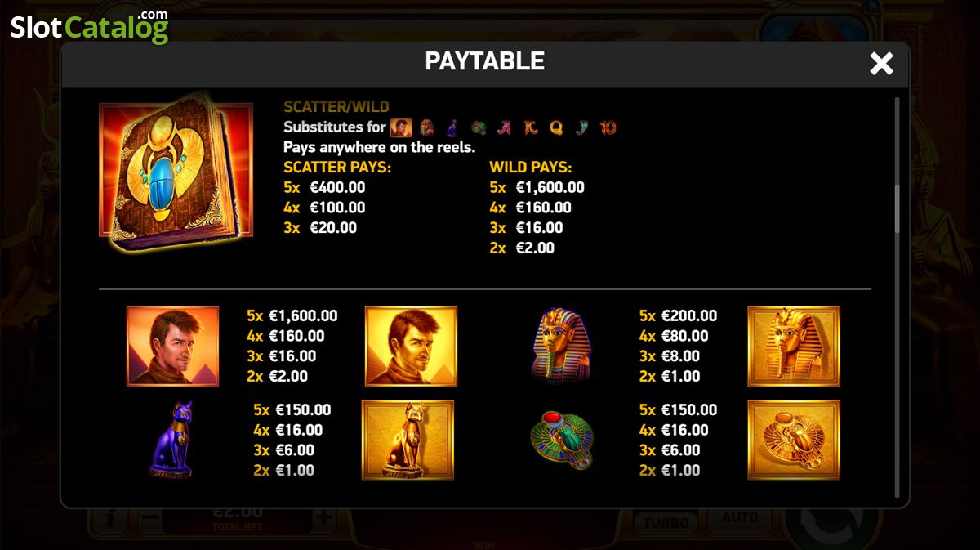The image size is (980, 550).
Task: Enable AUTO spin mode
Action: click(741, 518)
